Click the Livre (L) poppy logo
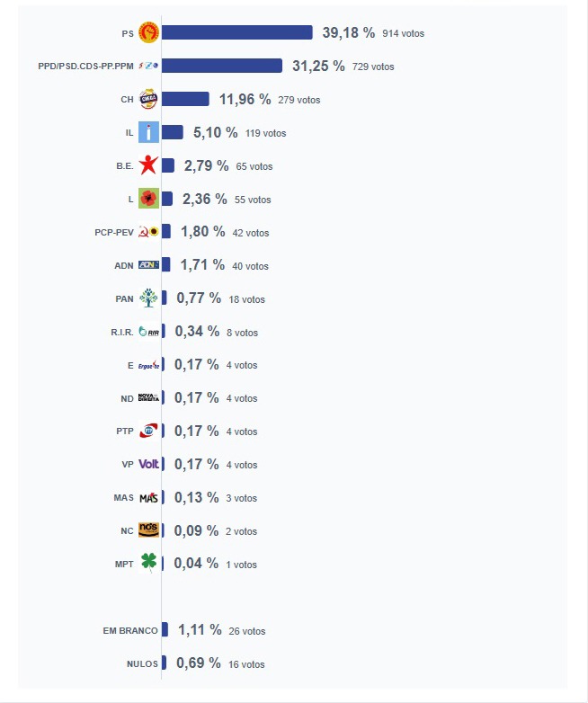 coord(148,199)
